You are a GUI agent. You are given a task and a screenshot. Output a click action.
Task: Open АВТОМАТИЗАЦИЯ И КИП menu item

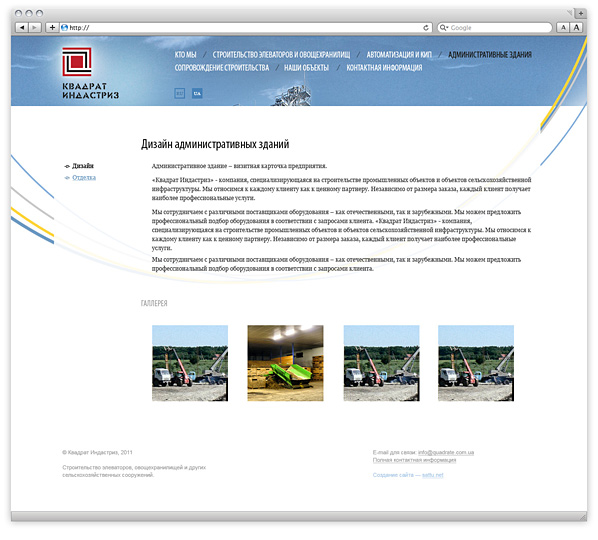click(x=399, y=55)
